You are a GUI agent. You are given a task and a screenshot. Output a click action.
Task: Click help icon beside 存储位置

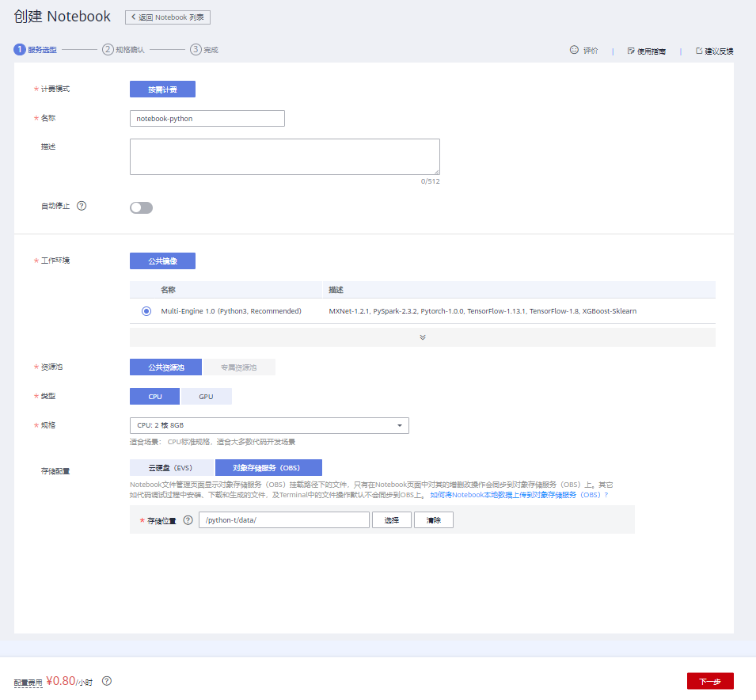coord(188,520)
